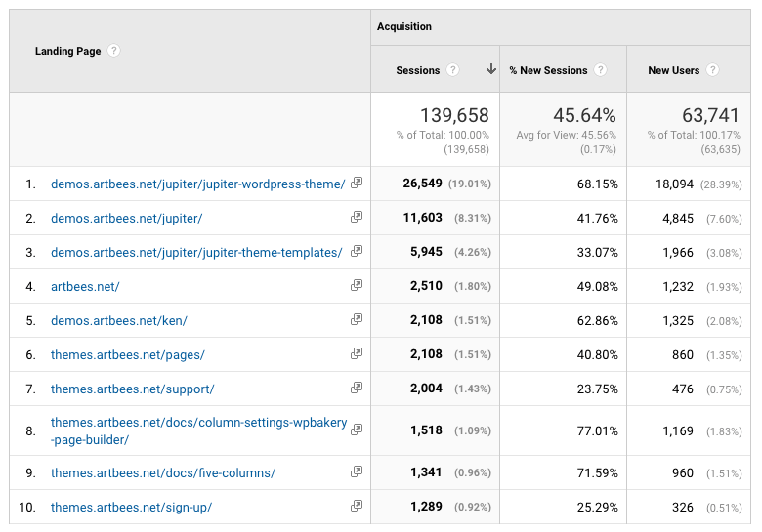Viewport: 762px width, 532px height.
Task: Open help icon beside Landing Page header
Action: click(113, 51)
